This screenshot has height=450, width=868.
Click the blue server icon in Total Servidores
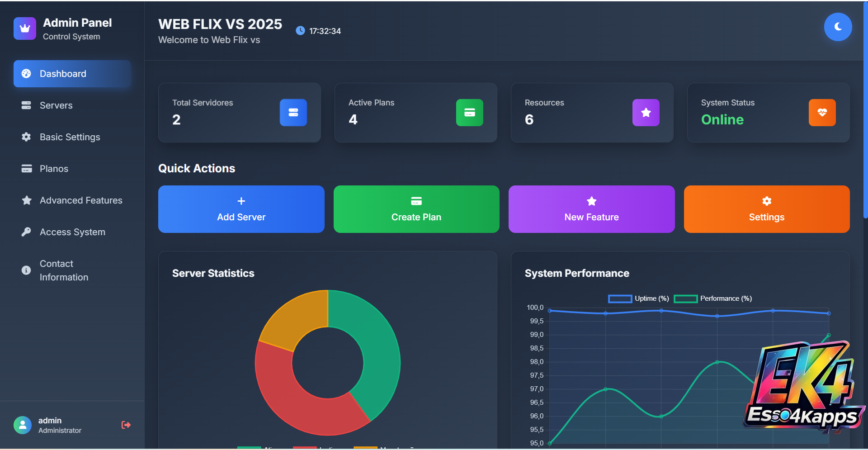(293, 113)
